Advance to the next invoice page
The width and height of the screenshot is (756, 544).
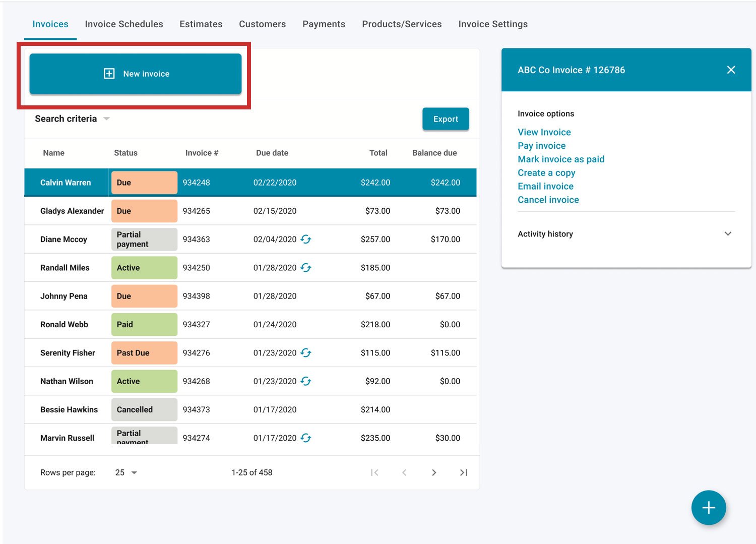pyautogui.click(x=434, y=472)
